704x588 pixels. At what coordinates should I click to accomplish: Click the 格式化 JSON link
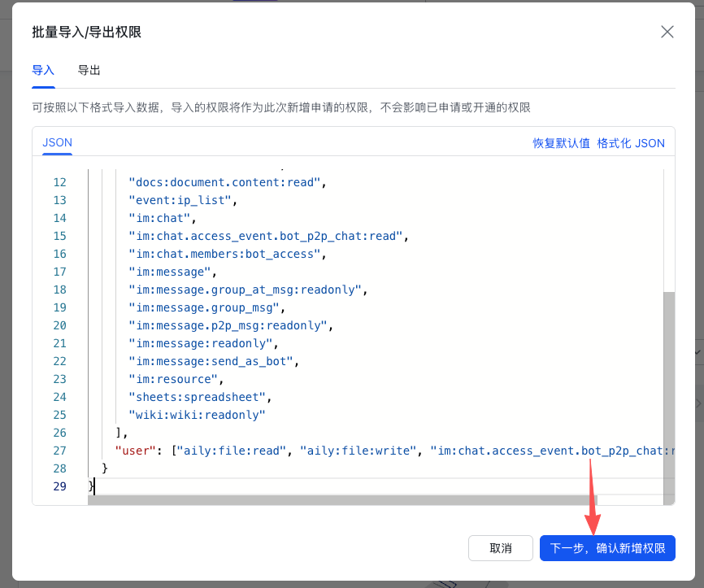click(x=631, y=143)
